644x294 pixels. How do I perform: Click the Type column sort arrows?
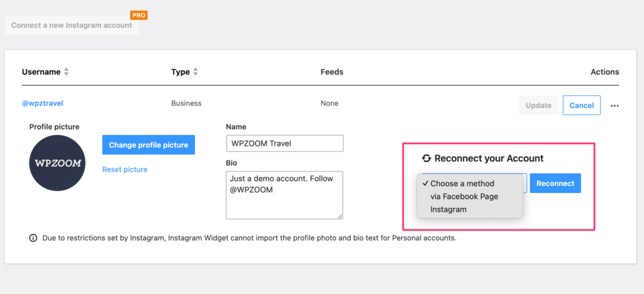196,72
